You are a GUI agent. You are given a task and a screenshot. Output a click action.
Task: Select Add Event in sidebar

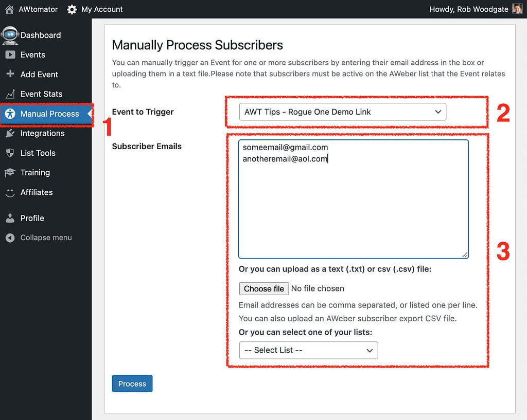[39, 74]
